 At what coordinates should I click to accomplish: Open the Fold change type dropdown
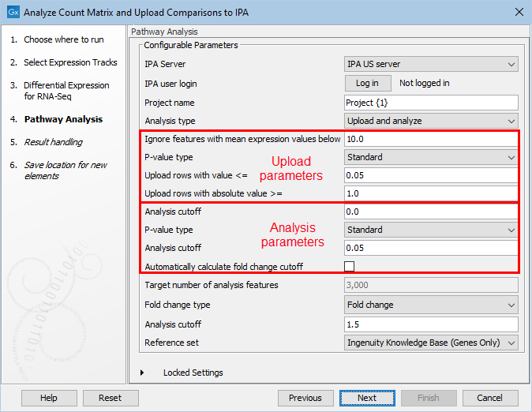click(431, 305)
